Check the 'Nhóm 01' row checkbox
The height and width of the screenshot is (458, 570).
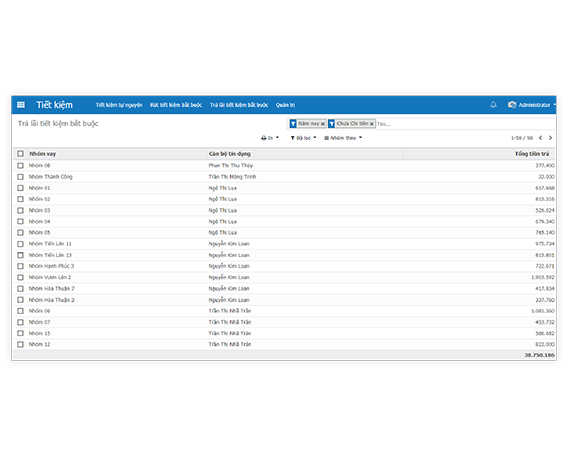(20, 188)
